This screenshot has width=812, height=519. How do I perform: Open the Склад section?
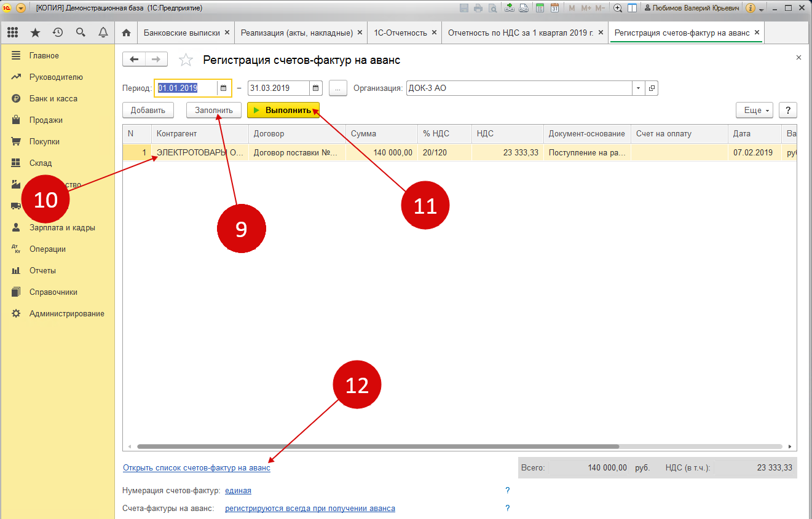[41, 163]
